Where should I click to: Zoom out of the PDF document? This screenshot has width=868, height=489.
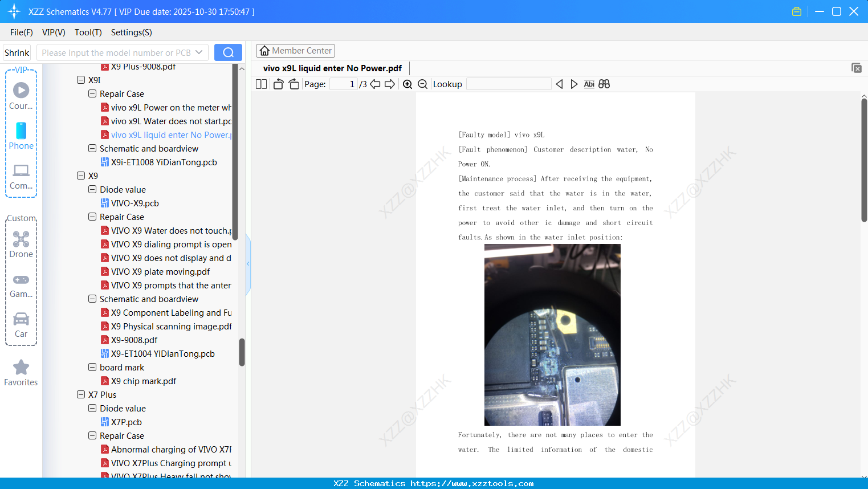(x=422, y=84)
